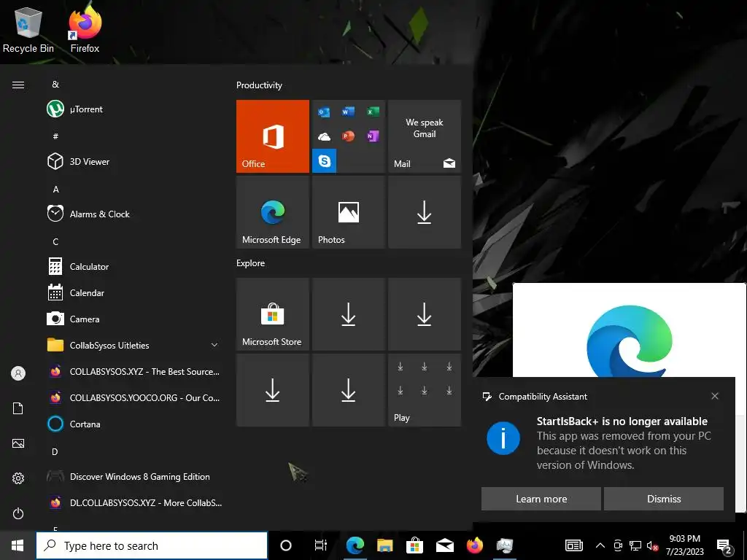Click Learn more in Compatibility Assistant
747x560 pixels.
coord(541,499)
